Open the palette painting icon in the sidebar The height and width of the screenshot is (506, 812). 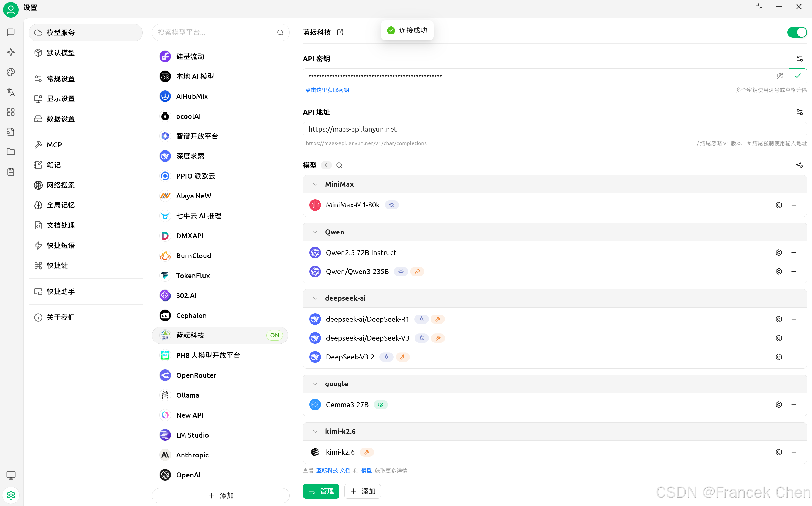click(x=11, y=72)
